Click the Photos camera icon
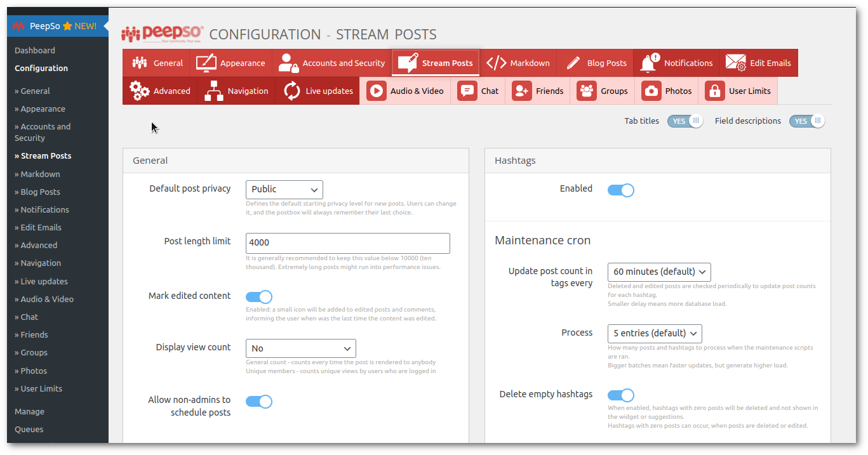 651,91
